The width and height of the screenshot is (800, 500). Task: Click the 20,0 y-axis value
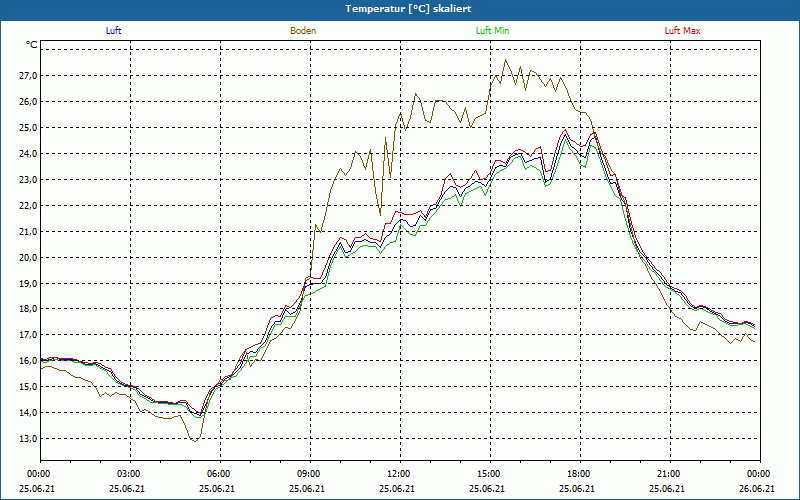tap(28, 258)
